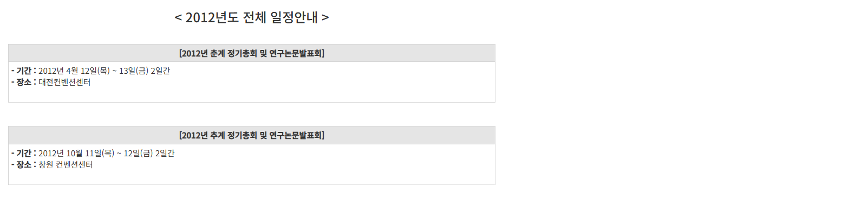Click the title text 2012년도 전체 일정안내
The width and height of the screenshot is (868, 197).
252,17
